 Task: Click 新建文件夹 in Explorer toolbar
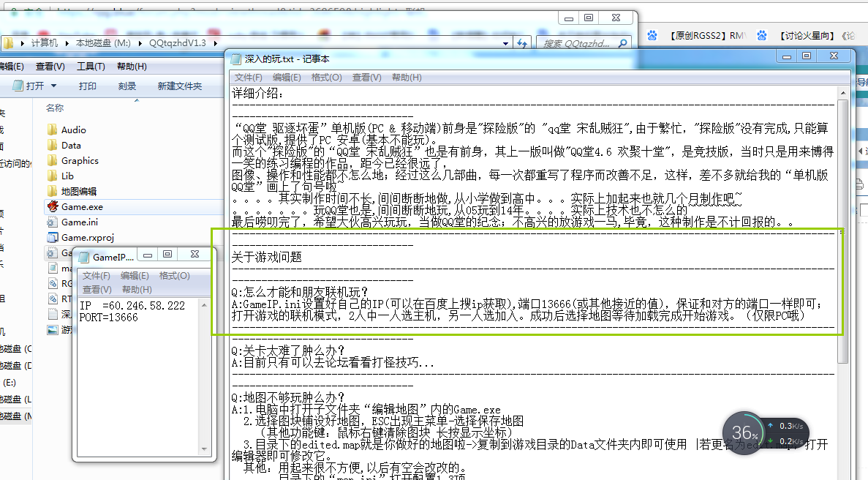tap(179, 86)
